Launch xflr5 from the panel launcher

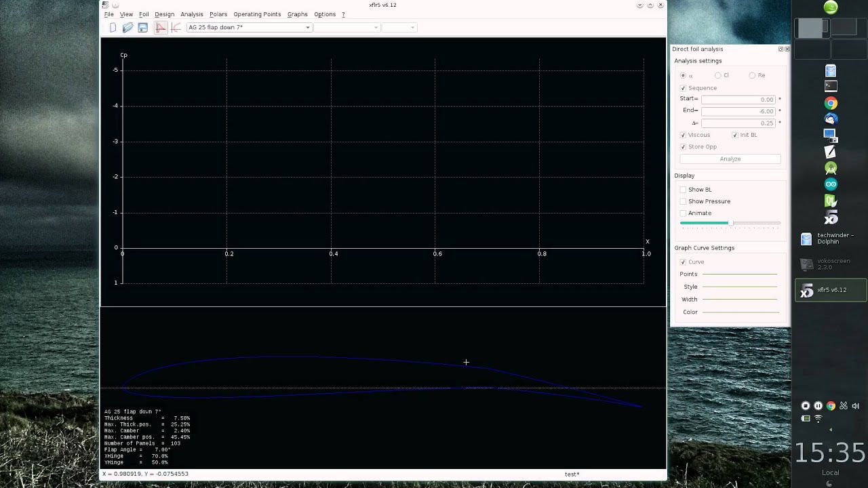pyautogui.click(x=831, y=217)
